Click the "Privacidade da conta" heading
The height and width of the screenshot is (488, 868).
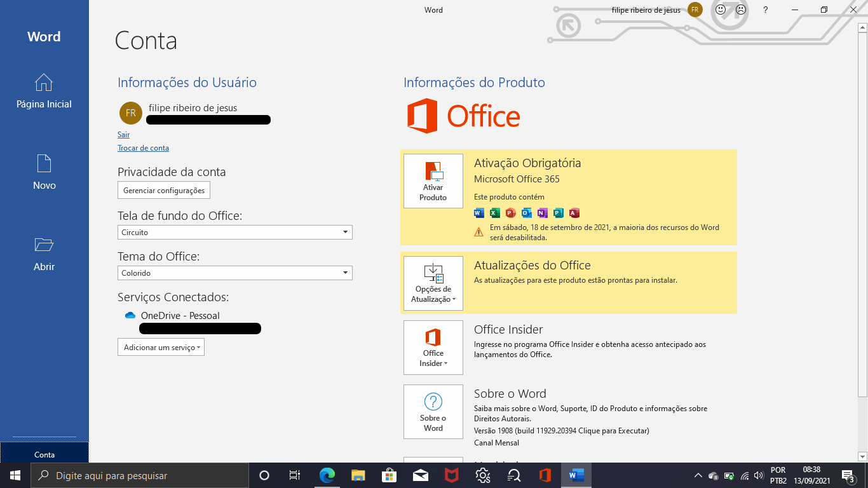pos(172,172)
